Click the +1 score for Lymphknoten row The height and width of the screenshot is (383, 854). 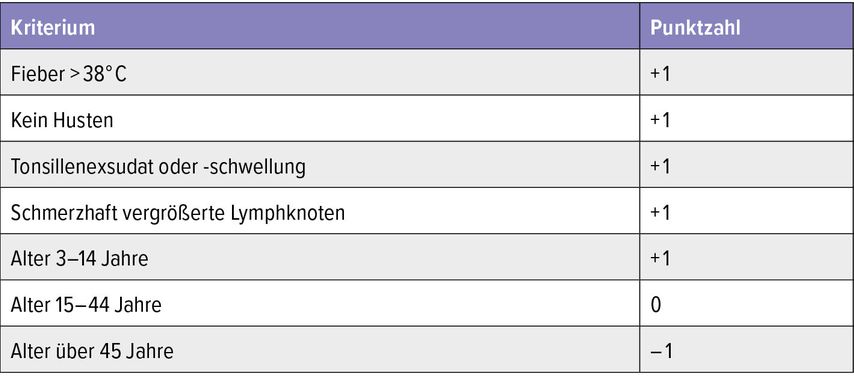pyautogui.click(x=660, y=212)
